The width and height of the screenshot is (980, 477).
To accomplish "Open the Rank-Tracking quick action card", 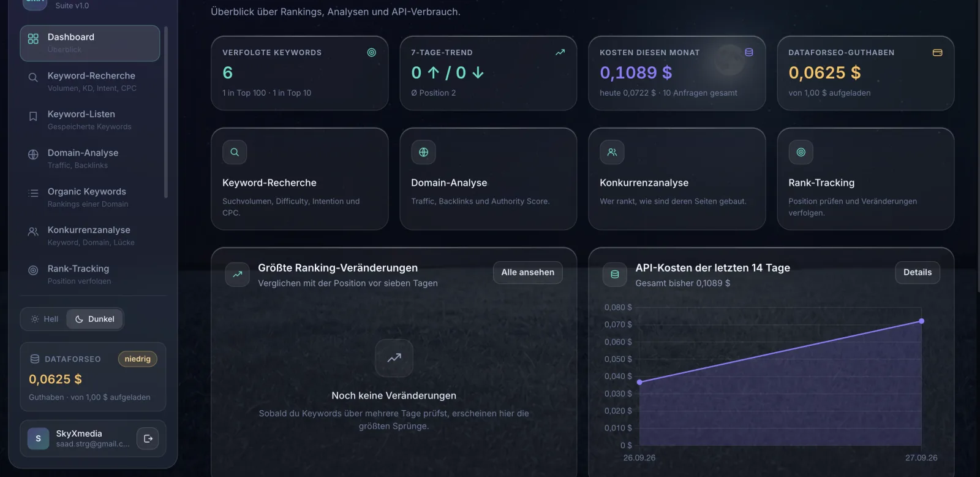I will [865, 179].
